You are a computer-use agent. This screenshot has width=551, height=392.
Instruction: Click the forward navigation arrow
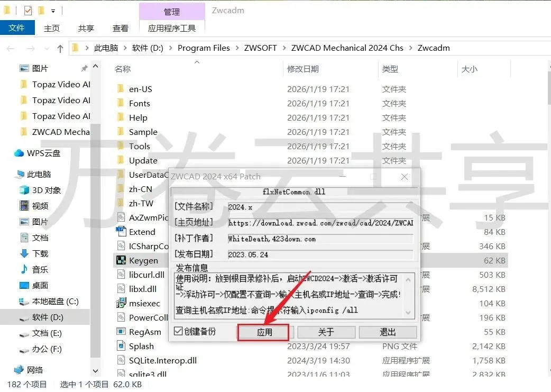[x=31, y=49]
